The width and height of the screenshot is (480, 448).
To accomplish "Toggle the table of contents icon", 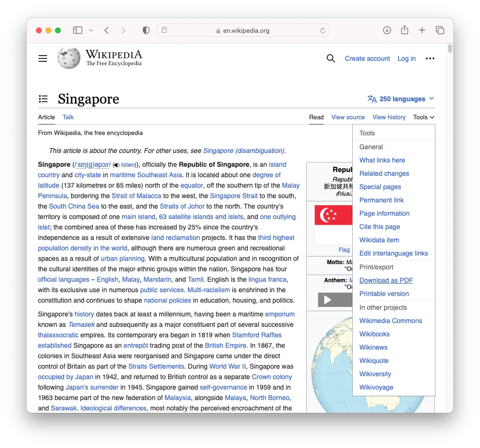I will (43, 99).
